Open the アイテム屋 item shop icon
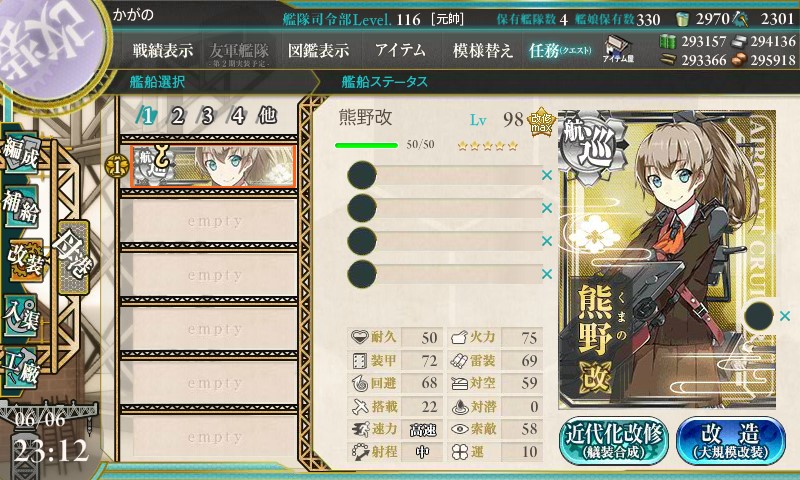Viewport: 800px width, 480px height. coord(617,49)
